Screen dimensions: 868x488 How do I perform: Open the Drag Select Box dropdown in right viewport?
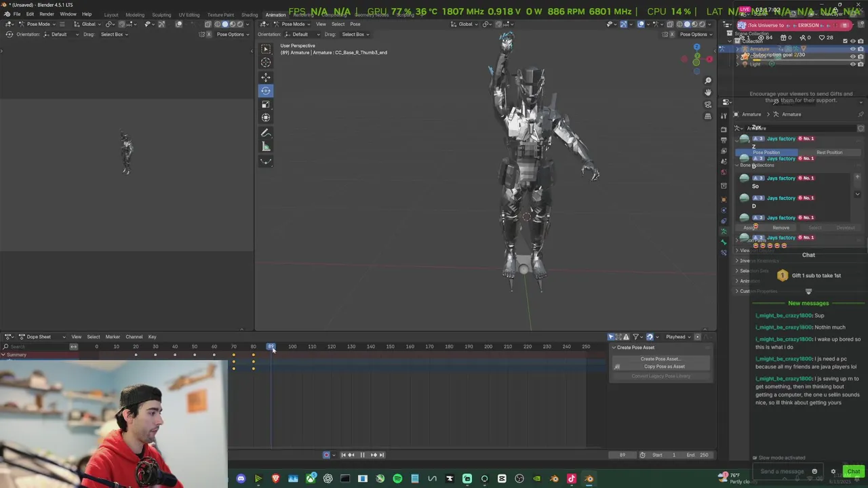(x=355, y=35)
